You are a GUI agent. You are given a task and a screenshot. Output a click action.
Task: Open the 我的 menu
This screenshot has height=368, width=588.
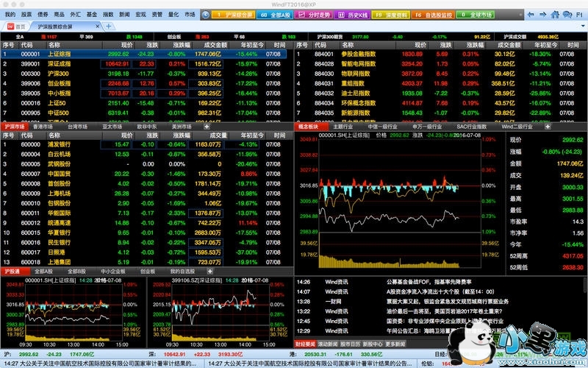(10, 15)
